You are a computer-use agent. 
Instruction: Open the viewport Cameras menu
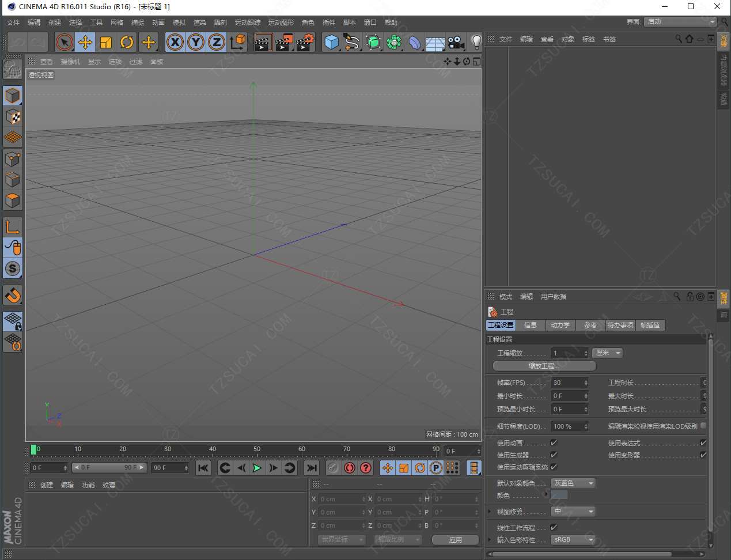pos(71,62)
